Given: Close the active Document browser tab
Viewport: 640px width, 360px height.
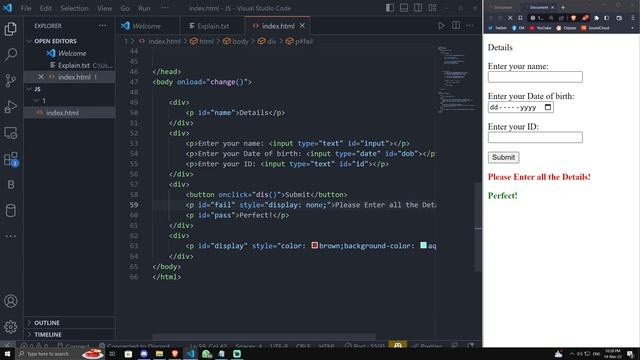Looking at the screenshot, I should 553,7.
